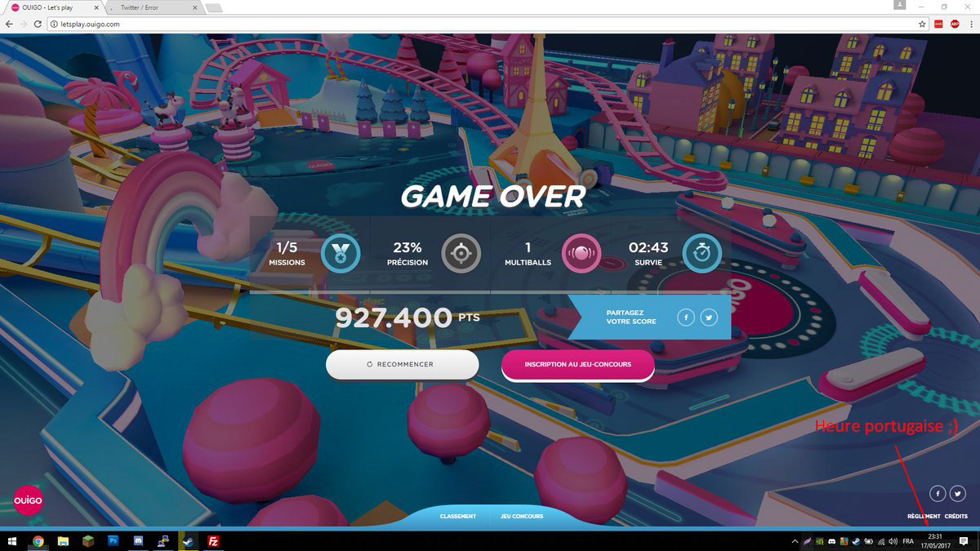This screenshot has width=980, height=551.
Task: Open the Classement tab at bottom
Action: pyautogui.click(x=457, y=516)
